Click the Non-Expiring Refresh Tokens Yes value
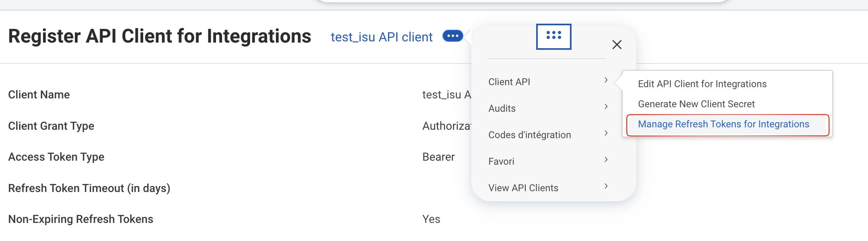The height and width of the screenshot is (241, 868). pos(431,219)
